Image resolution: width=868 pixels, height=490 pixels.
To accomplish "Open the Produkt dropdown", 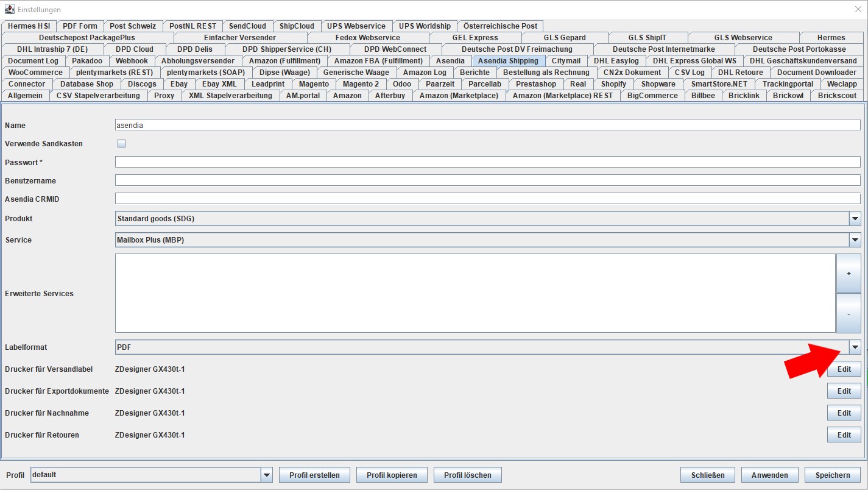I will point(488,219).
